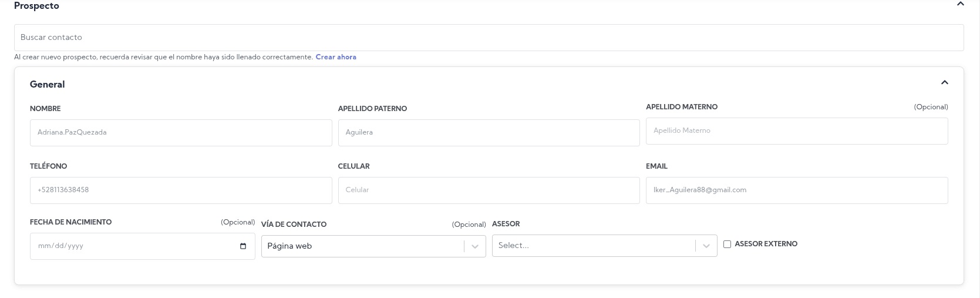Screen dimensions: 980x298
Task: Open the calendar picker icon
Action: (243, 246)
